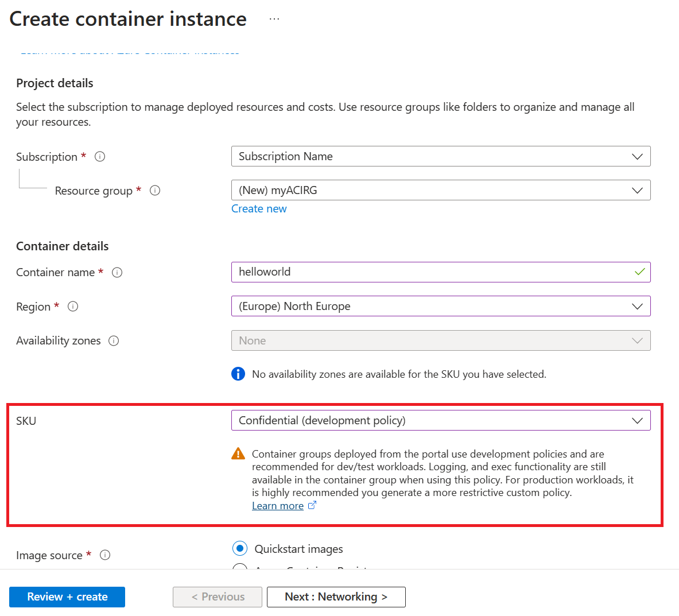The width and height of the screenshot is (679, 616).
Task: Click the Previous button
Action: pyautogui.click(x=217, y=596)
